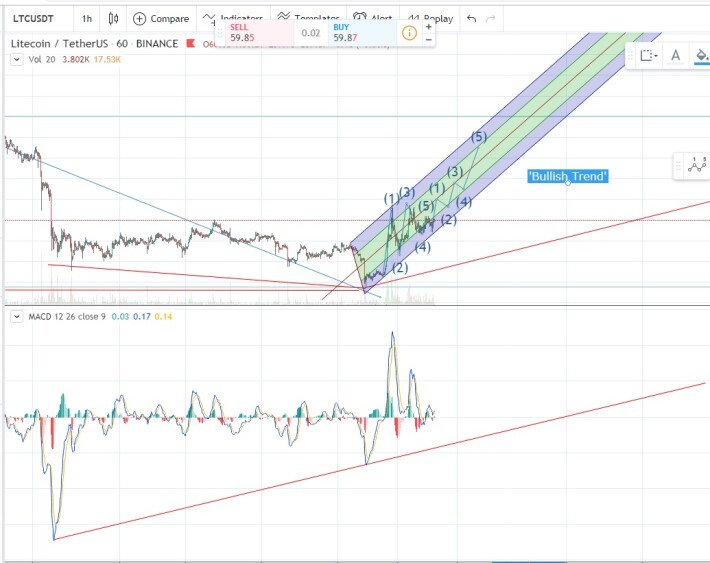The width and height of the screenshot is (710, 563).
Task: Click the red flag next to BINANCE
Action: point(191,43)
